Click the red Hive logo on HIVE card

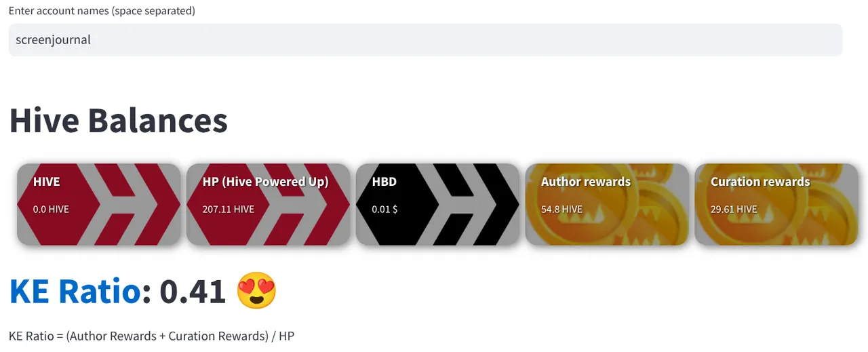click(x=99, y=204)
